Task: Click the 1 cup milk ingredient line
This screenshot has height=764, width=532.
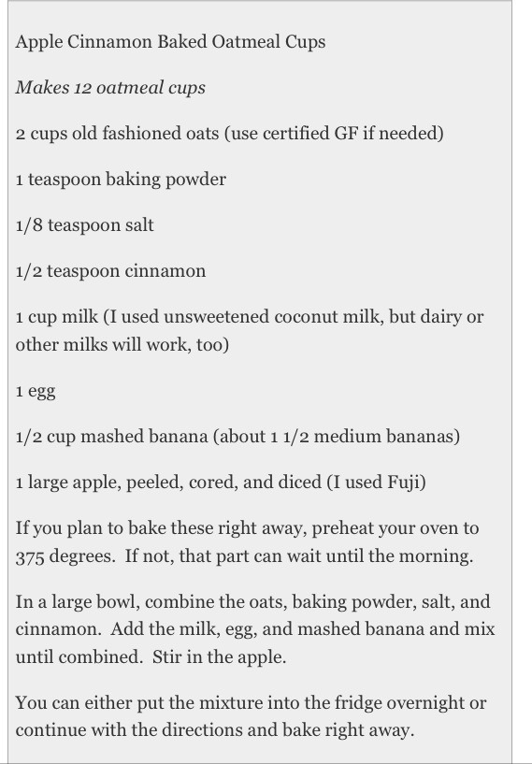Action: coord(250,317)
